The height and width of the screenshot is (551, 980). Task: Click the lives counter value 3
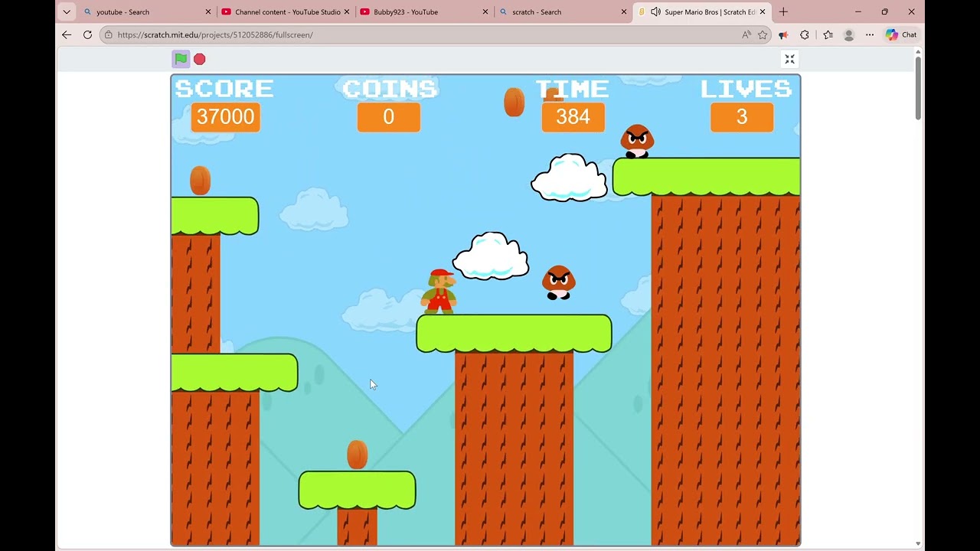[x=742, y=117]
